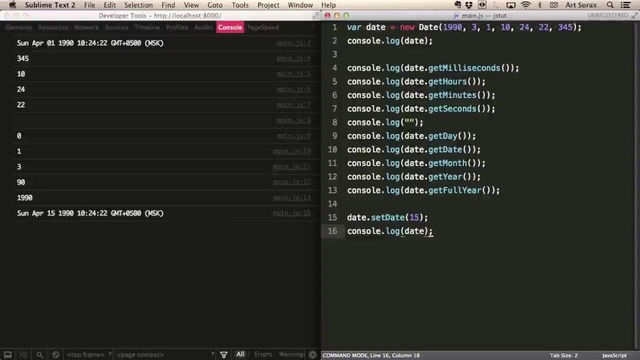This screenshot has width=640, height=360.
Task: Open the Notification Center list icon
Action: point(626,5)
